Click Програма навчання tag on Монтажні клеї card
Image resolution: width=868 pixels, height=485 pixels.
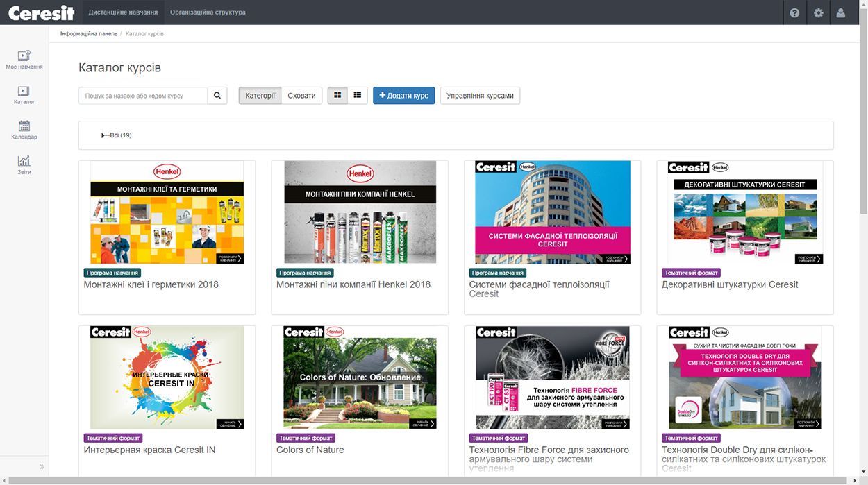click(x=112, y=273)
